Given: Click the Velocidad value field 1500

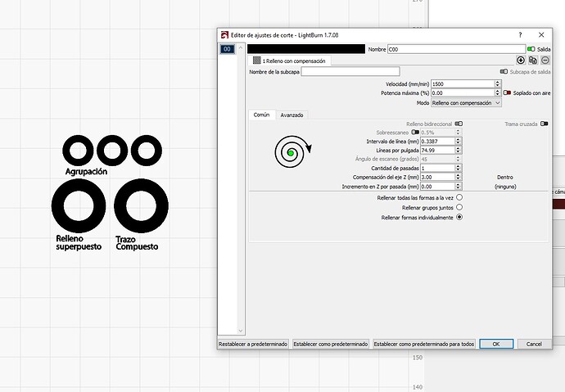Looking at the screenshot, I should 463,83.
